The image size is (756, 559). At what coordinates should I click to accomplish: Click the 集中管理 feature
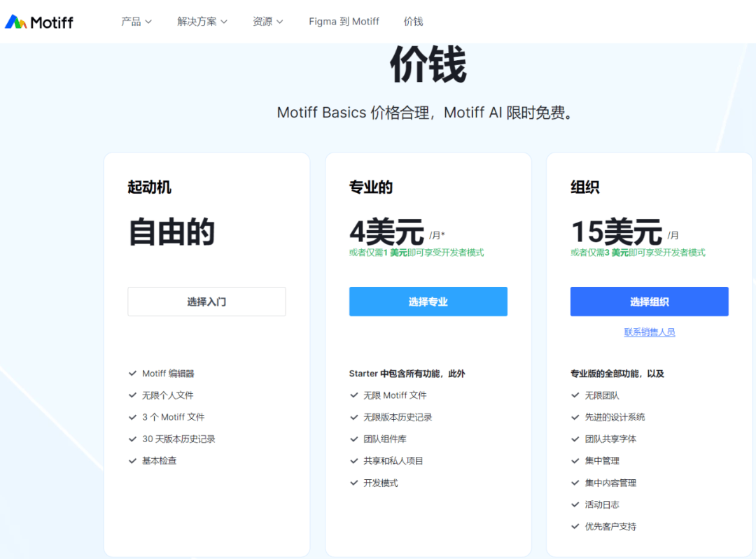602,460
